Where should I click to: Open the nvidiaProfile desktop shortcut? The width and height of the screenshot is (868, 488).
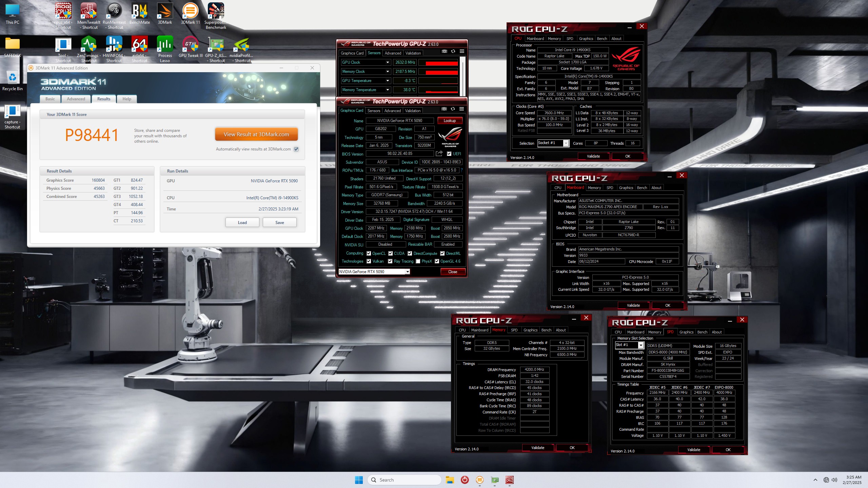click(241, 49)
